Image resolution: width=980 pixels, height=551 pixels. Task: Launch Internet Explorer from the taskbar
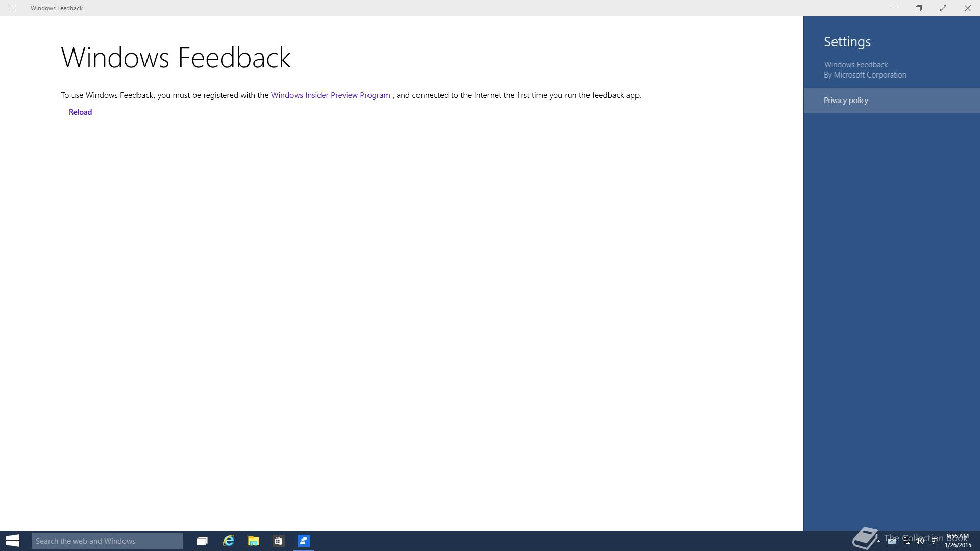(228, 541)
